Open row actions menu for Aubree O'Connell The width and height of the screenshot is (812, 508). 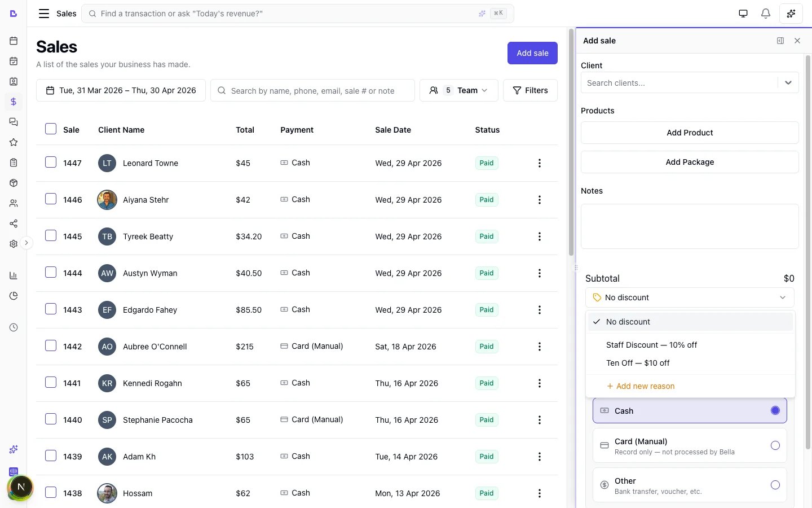tap(540, 347)
